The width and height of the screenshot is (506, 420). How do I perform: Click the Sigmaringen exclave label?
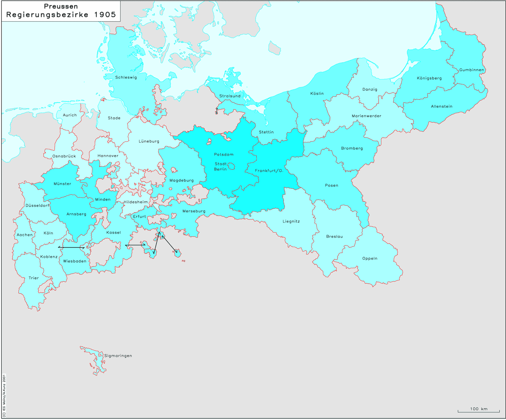(118, 356)
